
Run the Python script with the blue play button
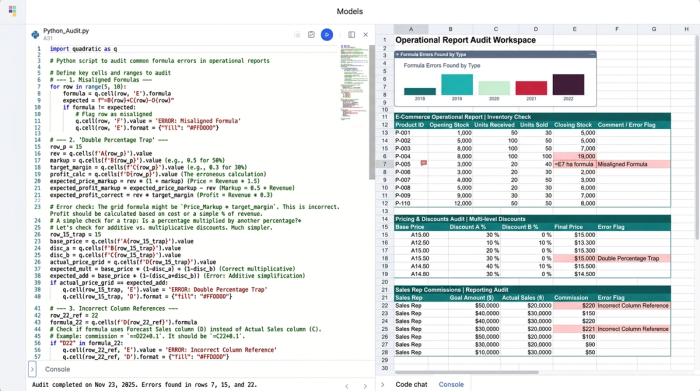327,34
